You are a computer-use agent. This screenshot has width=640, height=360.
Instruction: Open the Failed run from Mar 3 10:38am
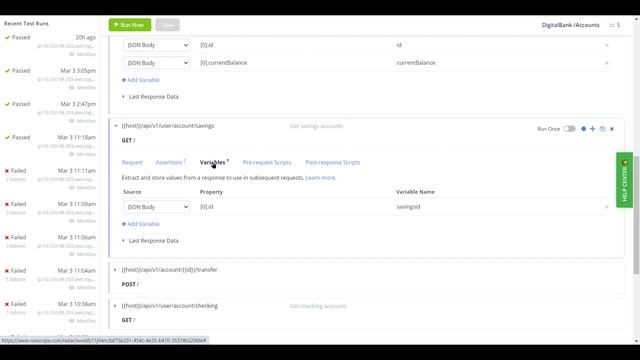50,312
